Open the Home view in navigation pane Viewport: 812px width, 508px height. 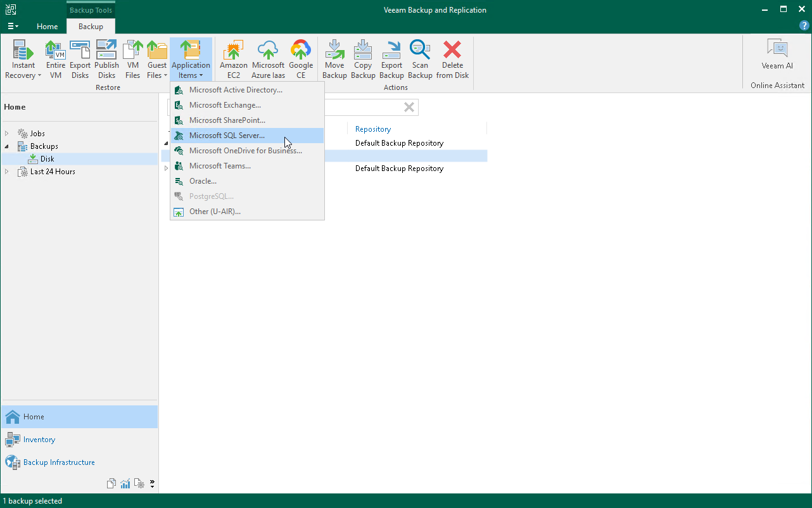click(79, 417)
